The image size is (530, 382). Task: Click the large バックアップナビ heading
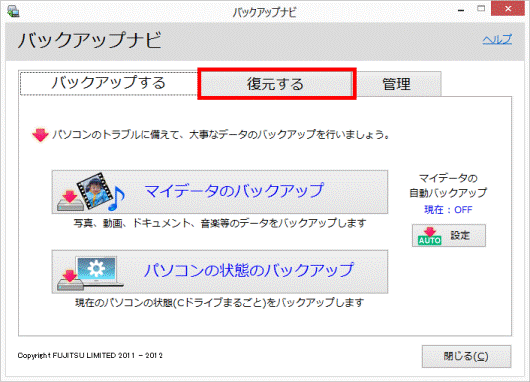point(90,40)
